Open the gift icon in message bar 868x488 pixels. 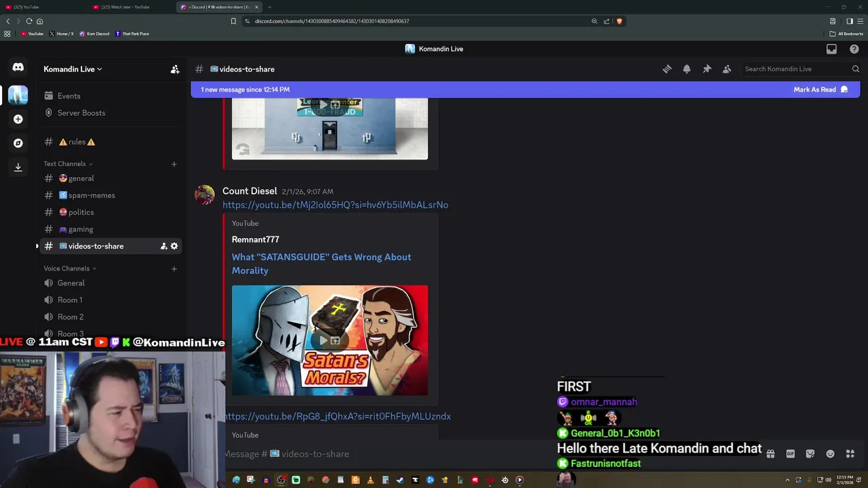coord(770,454)
